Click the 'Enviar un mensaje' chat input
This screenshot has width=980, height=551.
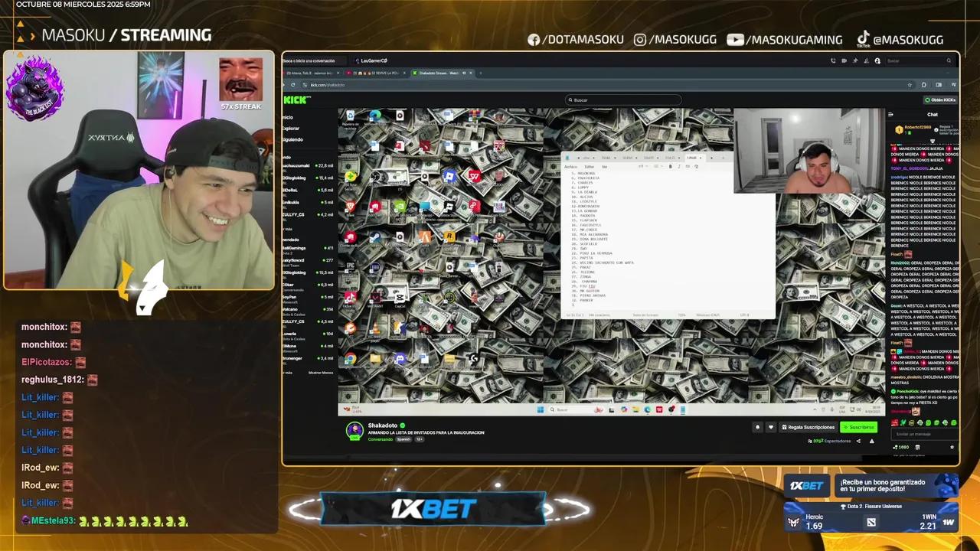(x=923, y=434)
